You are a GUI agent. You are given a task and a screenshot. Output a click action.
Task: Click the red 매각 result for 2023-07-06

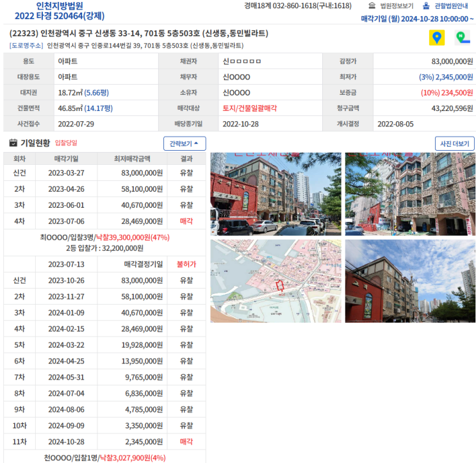tap(186, 221)
